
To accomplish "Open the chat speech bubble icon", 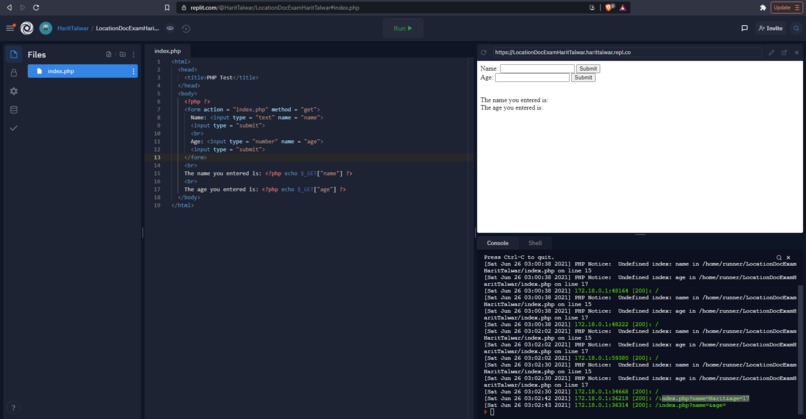I will [x=744, y=28].
